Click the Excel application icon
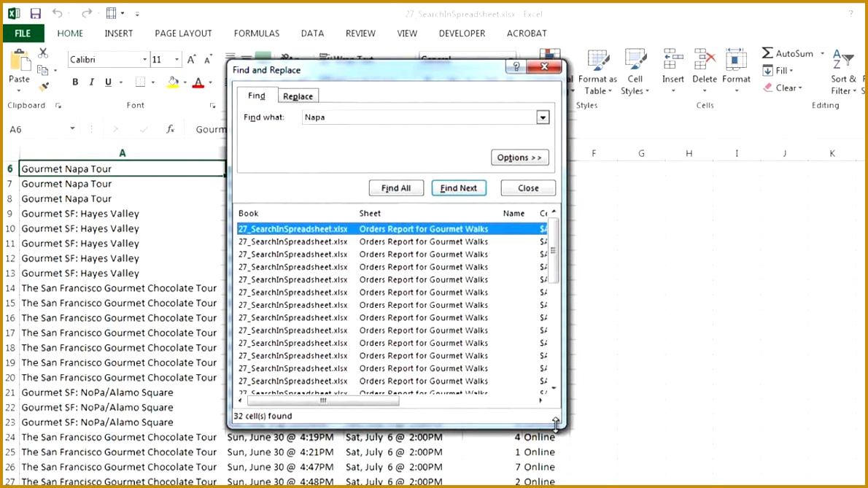This screenshot has width=868, height=488. tap(14, 13)
